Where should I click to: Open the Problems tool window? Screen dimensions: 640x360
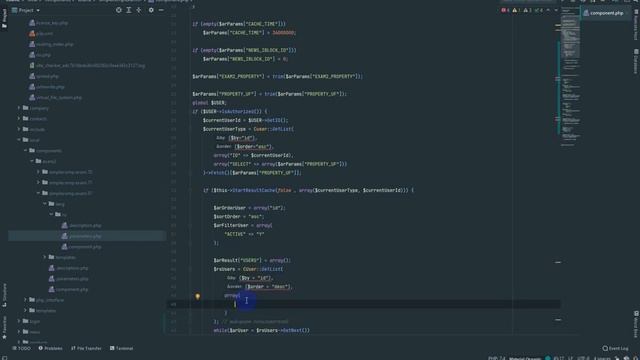pyautogui.click(x=50, y=348)
